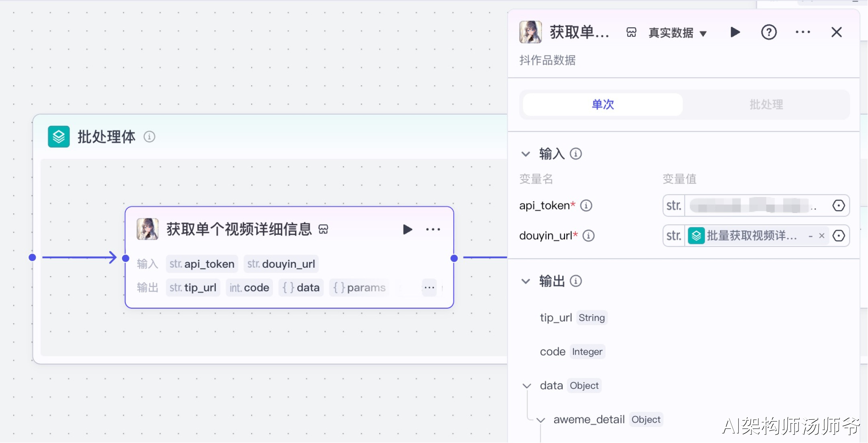The image size is (868, 443).
Task: Collapse the 输入 section
Action: point(526,154)
